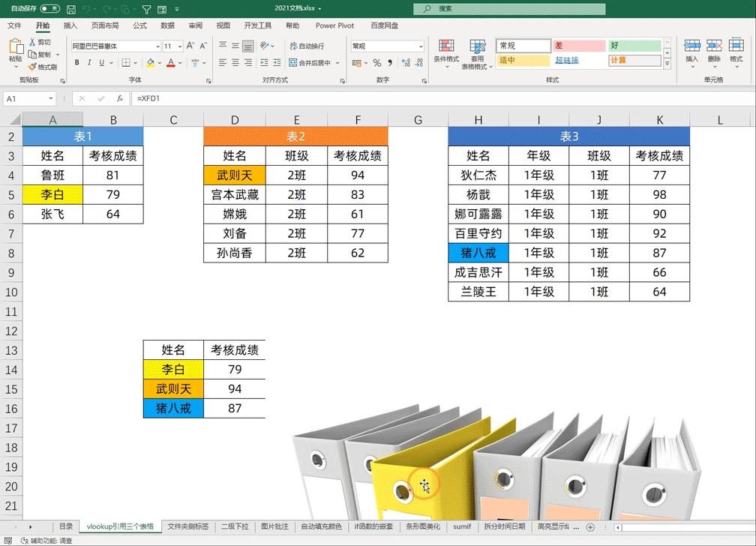Click the increase decimal icon
Screen dimensions: 756x546
(406, 63)
